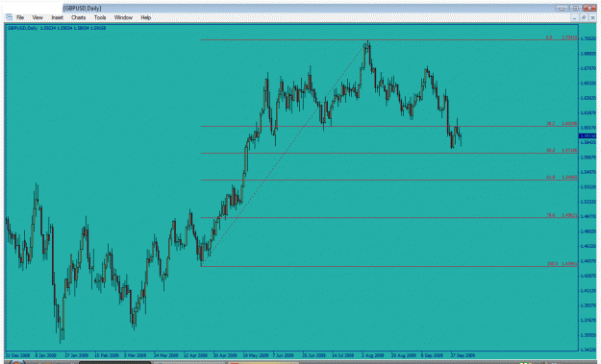Open the Insert menu
Image resolution: width=601 pixels, height=364 pixels.
click(x=57, y=17)
